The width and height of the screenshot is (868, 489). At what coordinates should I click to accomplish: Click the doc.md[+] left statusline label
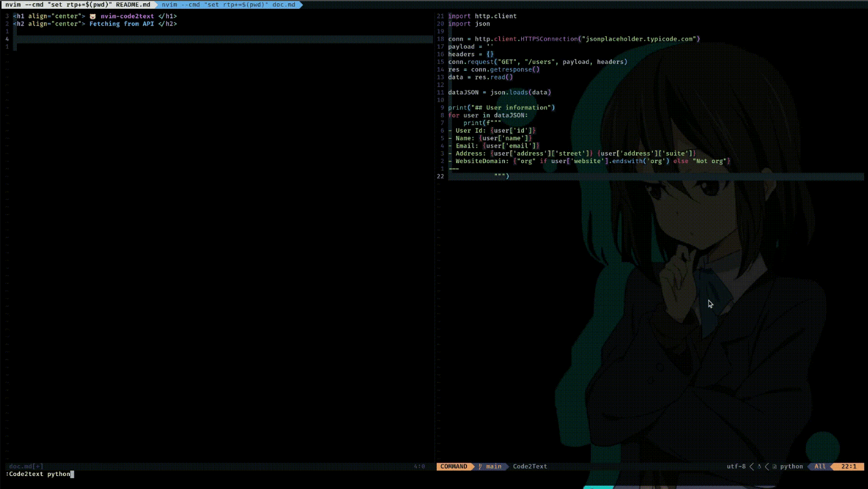coord(26,466)
